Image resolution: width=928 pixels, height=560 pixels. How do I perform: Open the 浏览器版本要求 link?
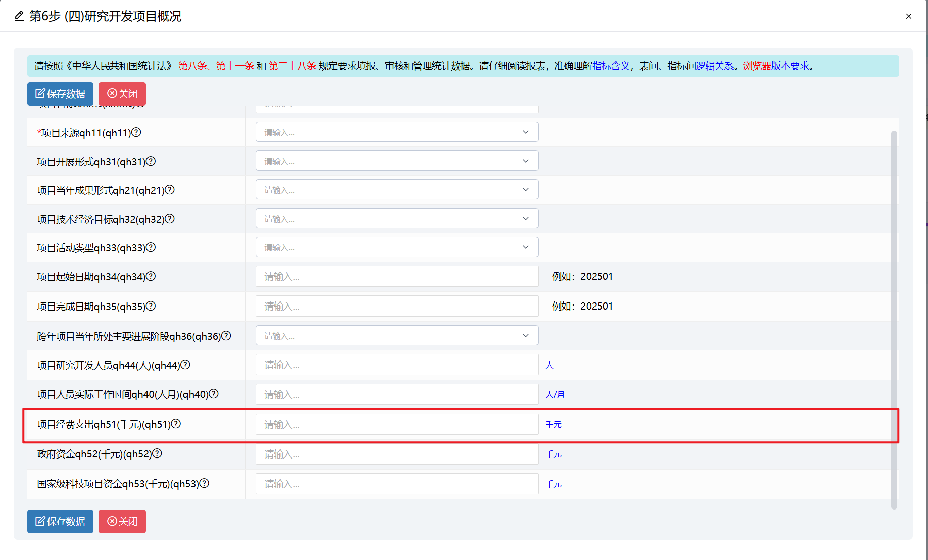click(776, 66)
